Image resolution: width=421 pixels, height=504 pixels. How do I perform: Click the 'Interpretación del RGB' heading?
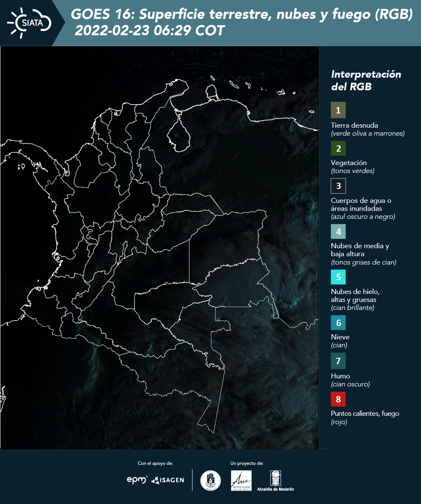pos(366,80)
